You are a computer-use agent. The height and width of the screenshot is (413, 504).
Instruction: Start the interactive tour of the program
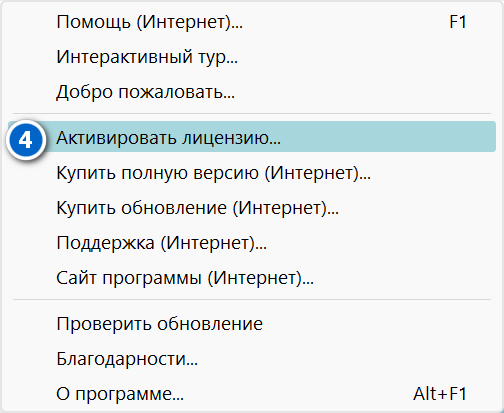click(252, 57)
